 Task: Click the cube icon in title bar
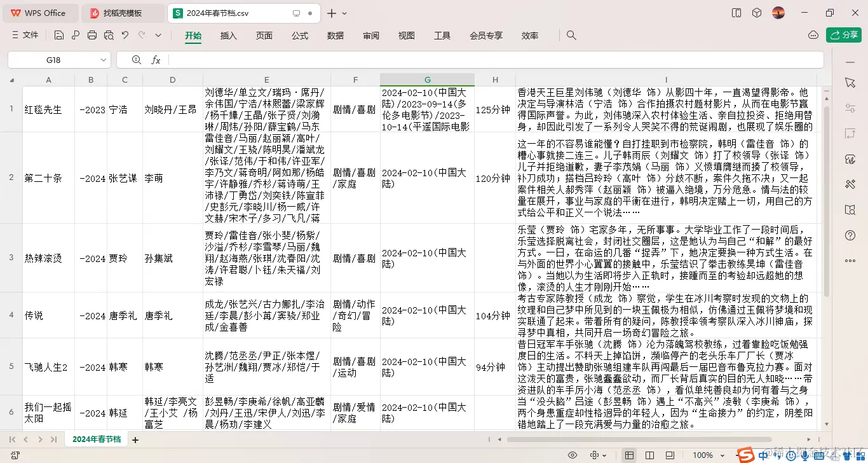click(x=757, y=13)
